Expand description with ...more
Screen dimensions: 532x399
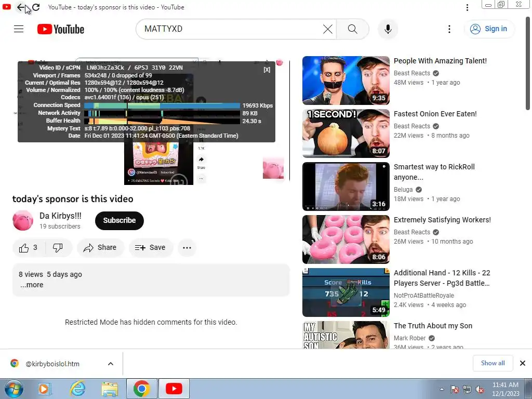[x=32, y=285]
